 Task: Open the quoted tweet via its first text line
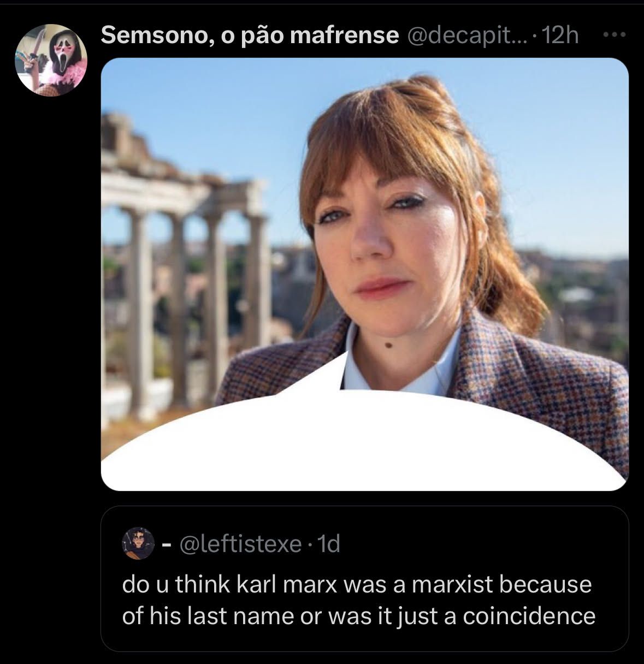point(357,584)
